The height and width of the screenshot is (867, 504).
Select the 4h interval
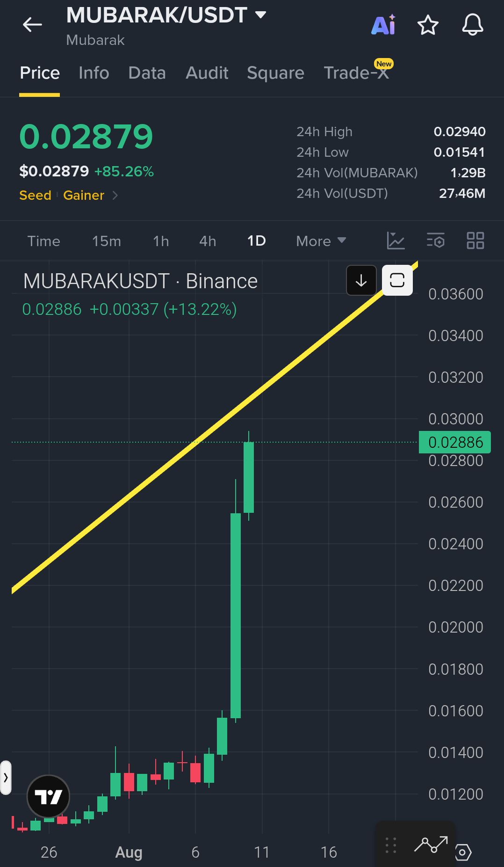click(208, 241)
